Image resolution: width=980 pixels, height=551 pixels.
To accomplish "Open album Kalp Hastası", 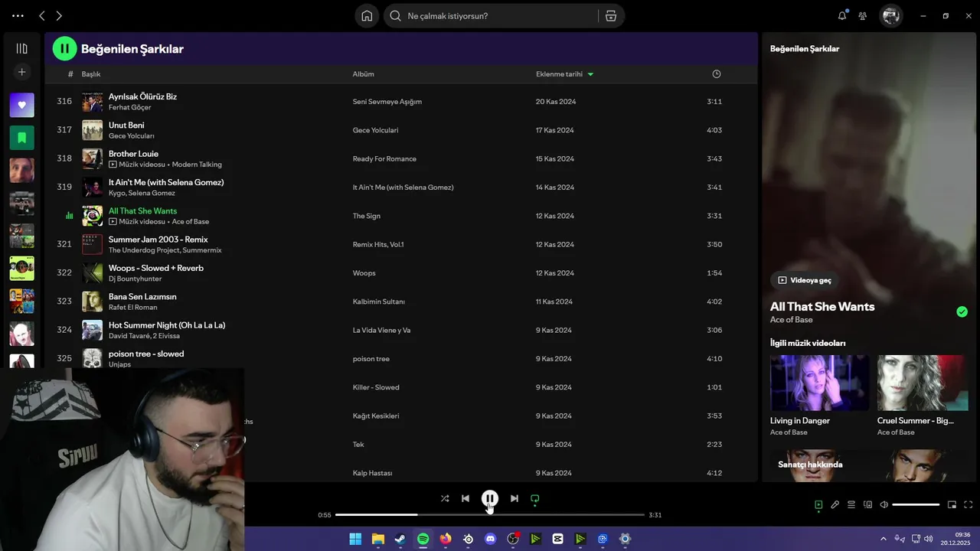I will [x=372, y=473].
